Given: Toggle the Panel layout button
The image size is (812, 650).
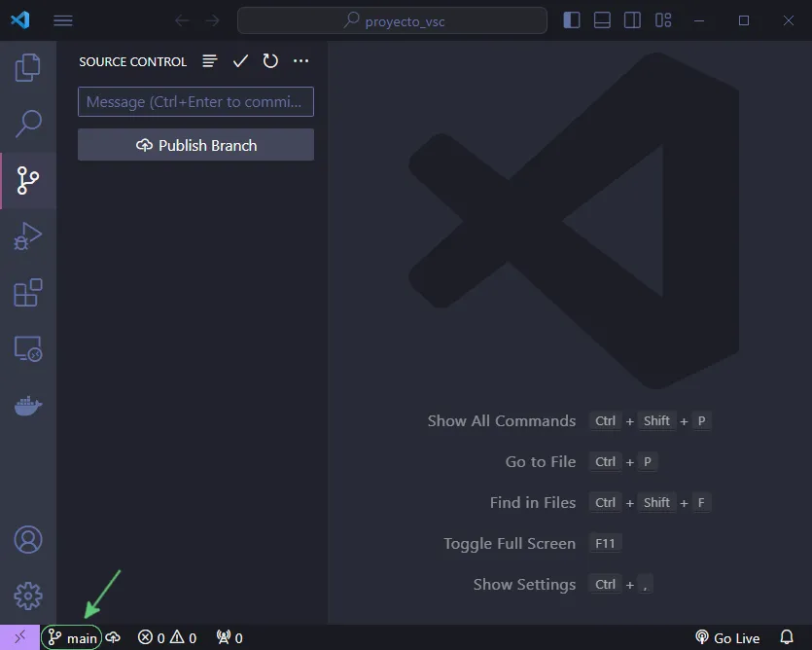Looking at the screenshot, I should (x=602, y=20).
